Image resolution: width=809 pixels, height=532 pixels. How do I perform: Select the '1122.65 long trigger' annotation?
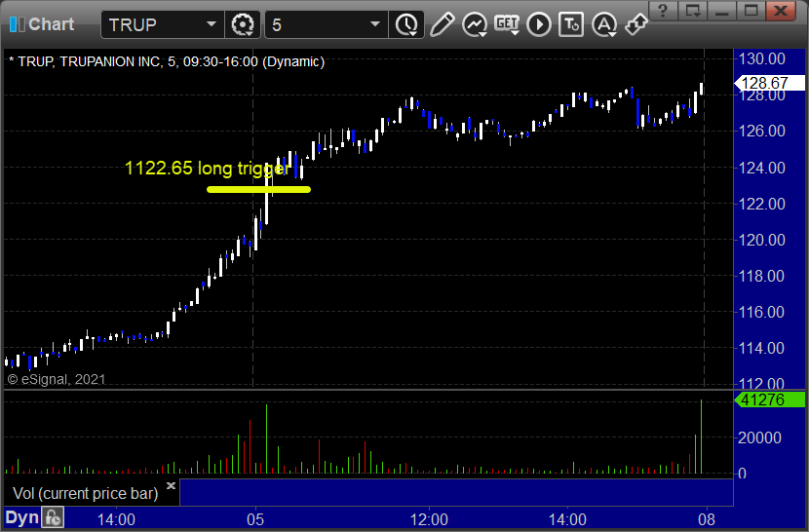(x=207, y=168)
